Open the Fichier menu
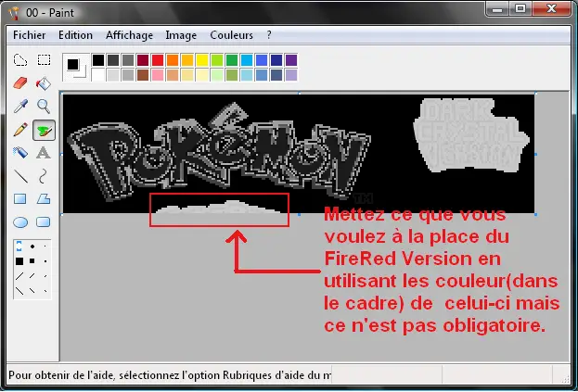This screenshot has height=392, width=578. click(29, 35)
